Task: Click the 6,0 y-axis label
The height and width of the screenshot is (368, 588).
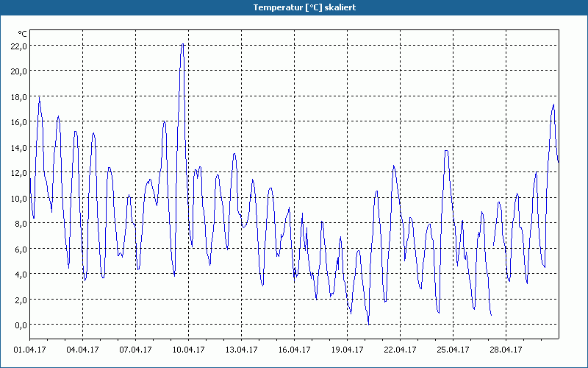Action: 22,249
